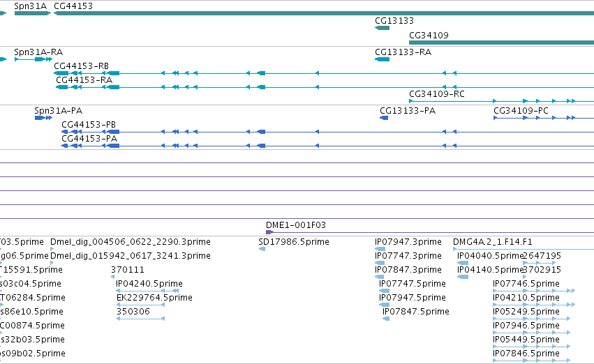594x364 pixels.
Task: Click the IP05249.5prime EST label
Action: [x=526, y=312]
